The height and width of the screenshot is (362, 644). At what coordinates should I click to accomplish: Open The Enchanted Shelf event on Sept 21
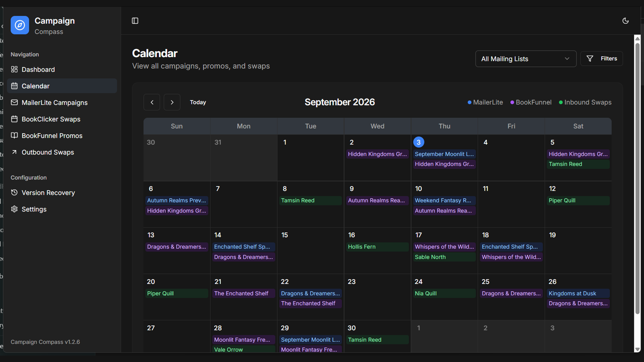tap(244, 293)
